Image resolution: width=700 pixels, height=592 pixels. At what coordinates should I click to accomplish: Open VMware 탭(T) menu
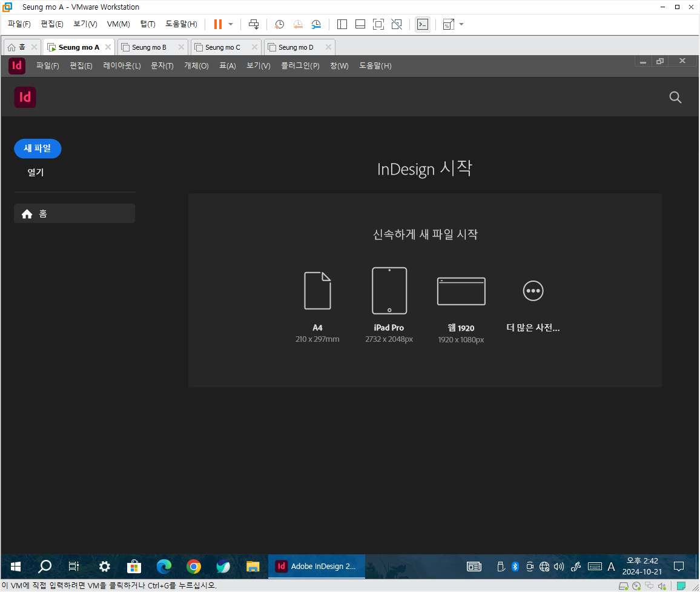coord(148,24)
